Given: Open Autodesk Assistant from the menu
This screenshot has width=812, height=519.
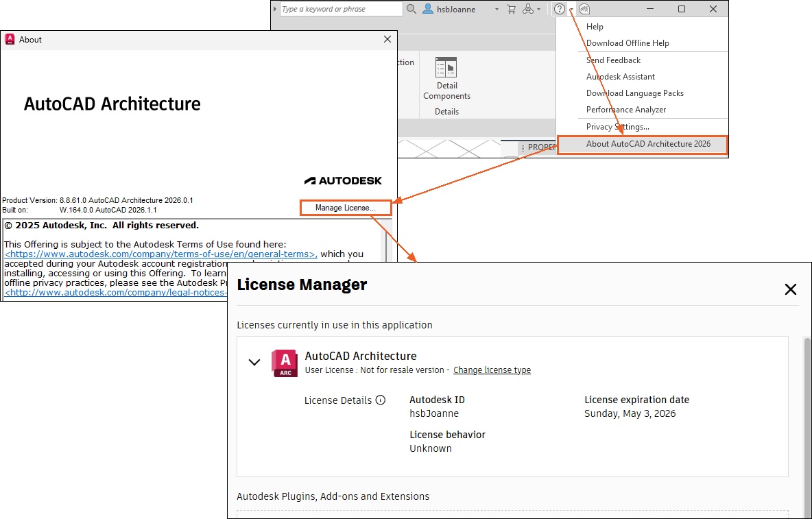Looking at the screenshot, I should [621, 77].
